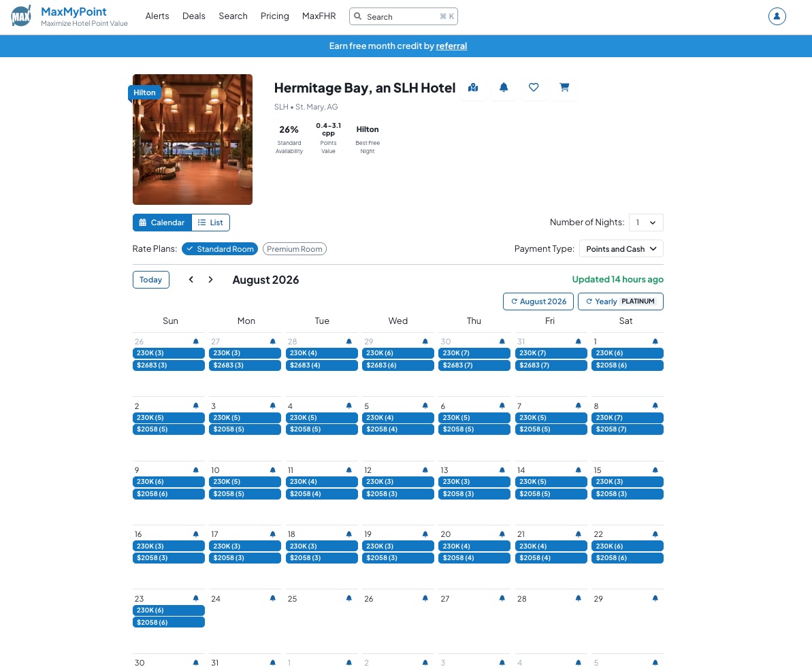This screenshot has height=669, width=812.
Task: Click bell icon on August 1
Action: [655, 341]
